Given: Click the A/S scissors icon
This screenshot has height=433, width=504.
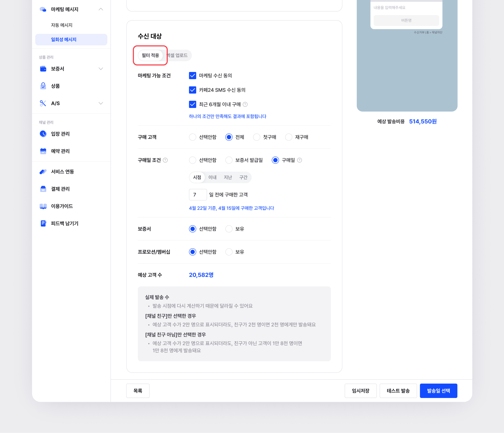Looking at the screenshot, I should tap(43, 103).
